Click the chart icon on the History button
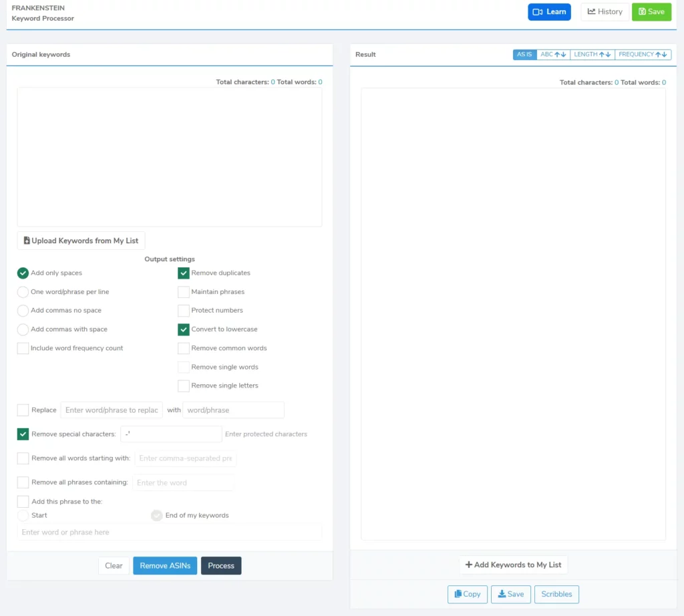684x616 pixels. click(x=590, y=11)
